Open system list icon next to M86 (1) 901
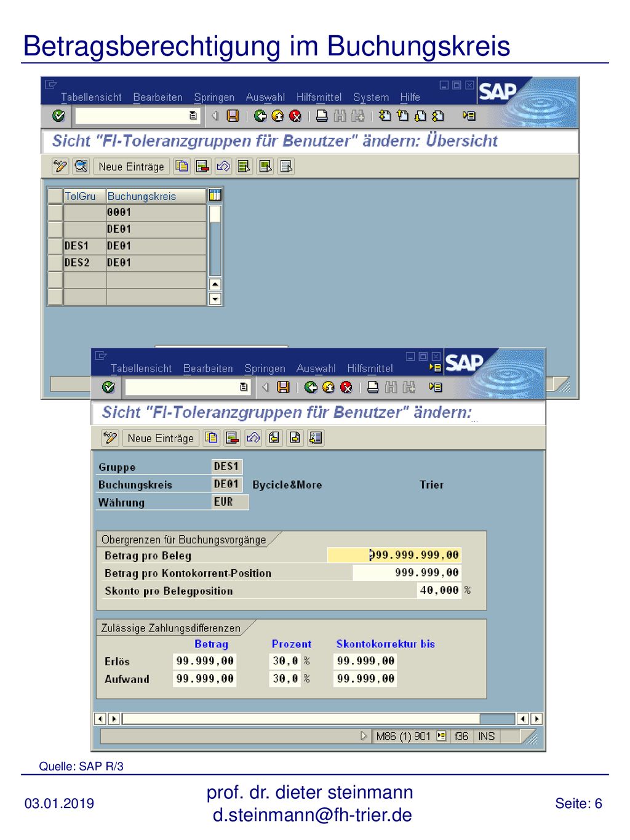This screenshot has width=630, height=840. tap(441, 735)
